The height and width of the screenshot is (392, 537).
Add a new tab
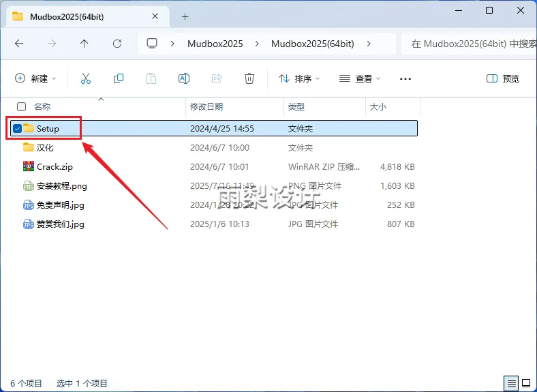[185, 16]
